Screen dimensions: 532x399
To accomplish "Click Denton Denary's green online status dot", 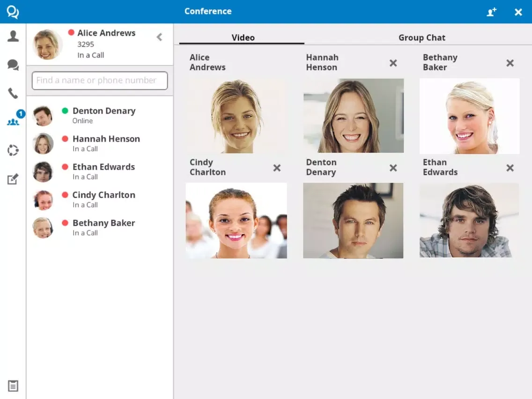I will (x=65, y=111).
